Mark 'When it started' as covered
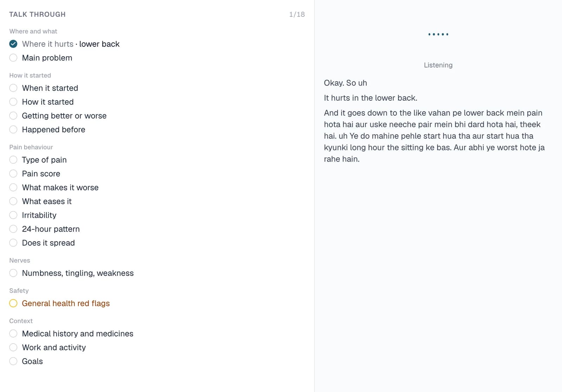 click(13, 88)
